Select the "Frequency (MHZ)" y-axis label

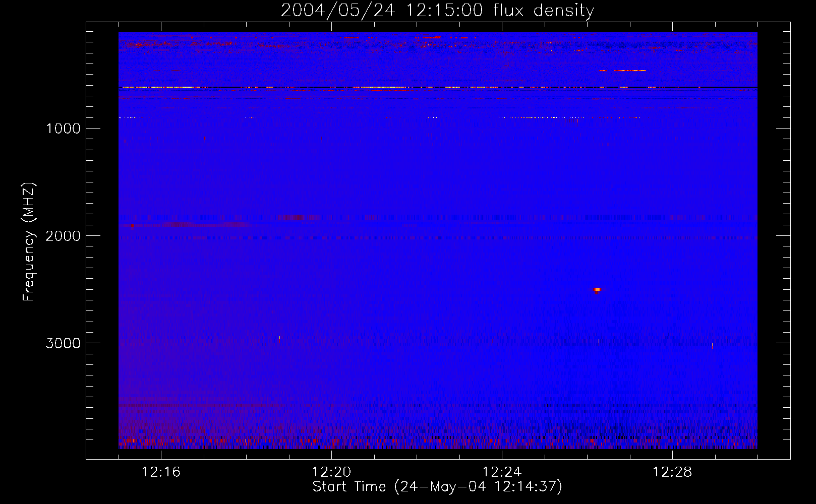[x=29, y=242]
